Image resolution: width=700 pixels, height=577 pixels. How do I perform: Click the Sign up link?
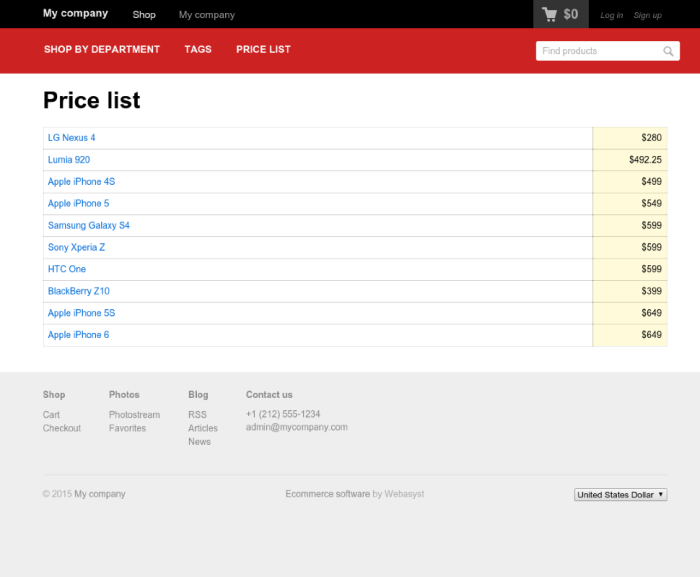click(x=647, y=15)
